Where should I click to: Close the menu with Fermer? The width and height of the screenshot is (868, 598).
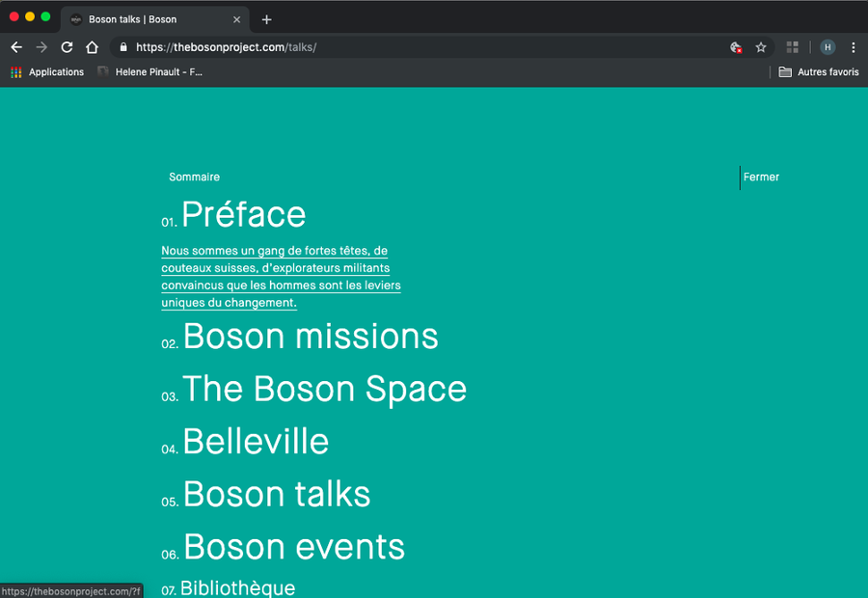[761, 177]
